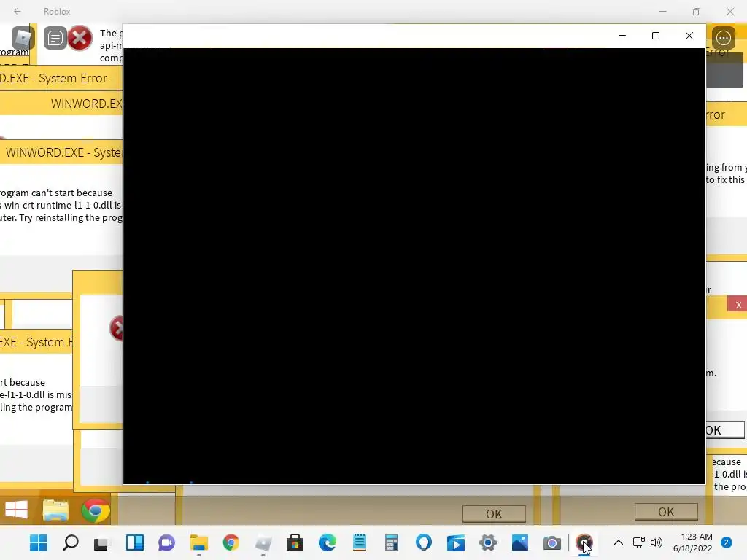Open the Roblox logo menu icon
Viewport: 747px width, 560px height.
23,38
